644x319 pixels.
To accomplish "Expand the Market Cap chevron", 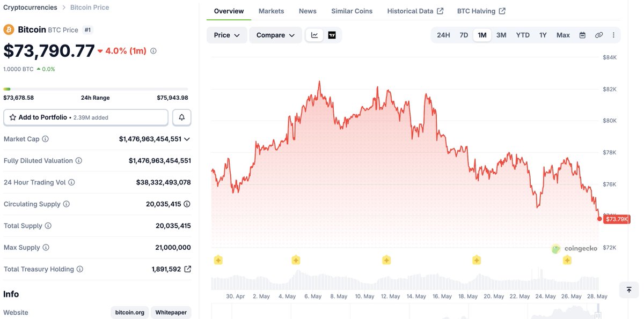I will click(187, 139).
